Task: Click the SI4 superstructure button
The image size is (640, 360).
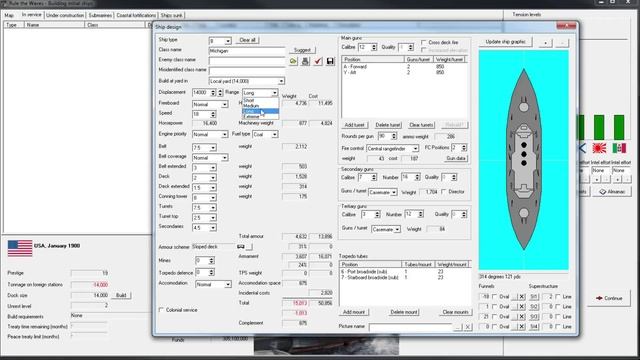Action: click(x=533, y=327)
